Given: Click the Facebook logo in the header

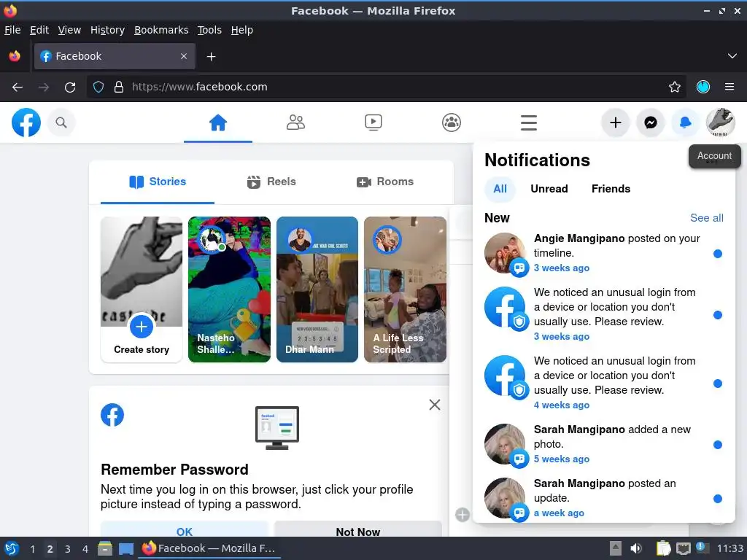Looking at the screenshot, I should click(26, 122).
